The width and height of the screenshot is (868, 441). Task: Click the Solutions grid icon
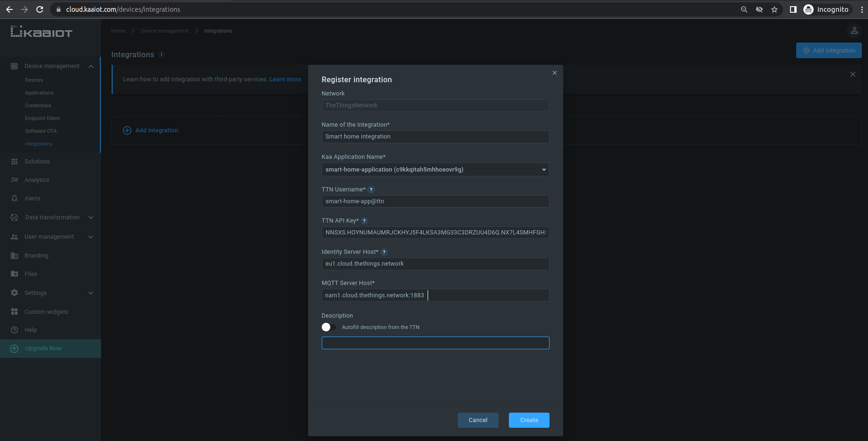[x=14, y=162]
